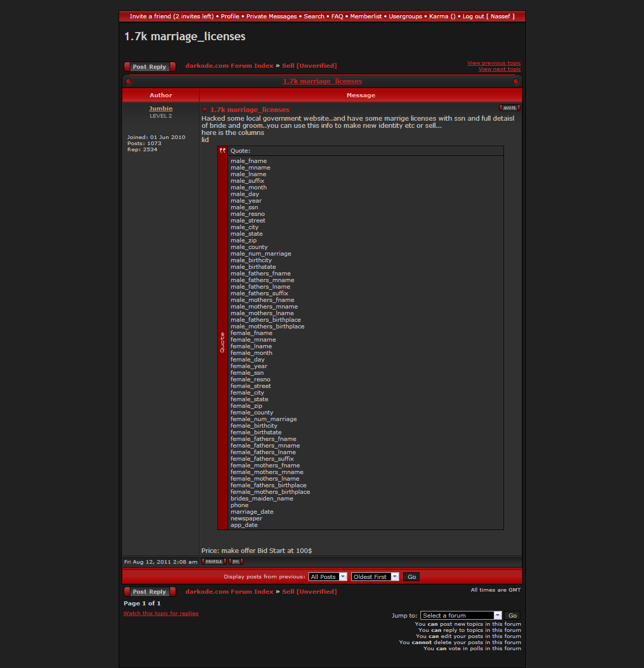Expand the Oldest First sort dropdown
Viewport: 644px width, 668px height.
coord(375,577)
